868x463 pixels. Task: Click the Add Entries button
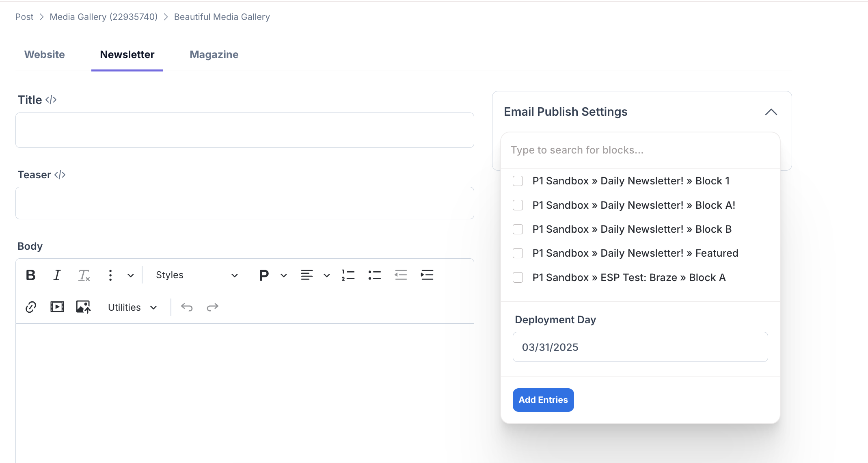pos(543,400)
